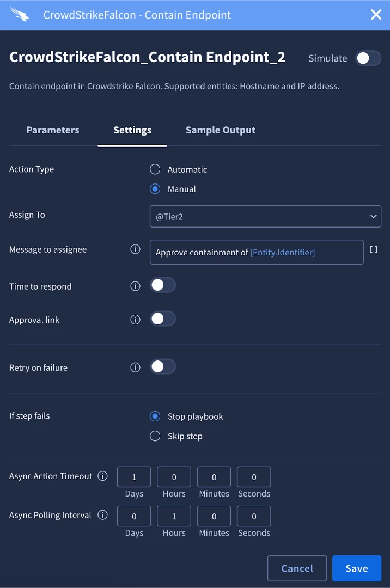
Task: Show info for Async Action Timeout
Action: tap(103, 476)
